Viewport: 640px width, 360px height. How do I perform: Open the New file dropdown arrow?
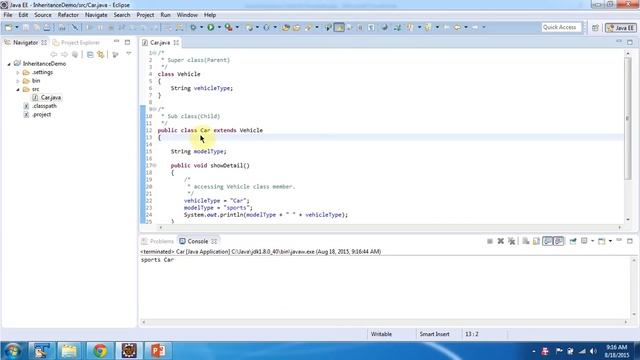pos(17,27)
